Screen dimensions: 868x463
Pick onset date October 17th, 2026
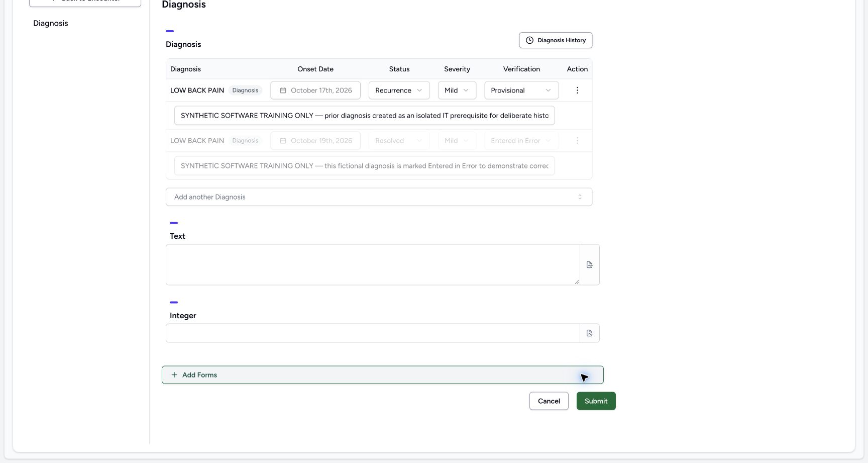tap(315, 90)
